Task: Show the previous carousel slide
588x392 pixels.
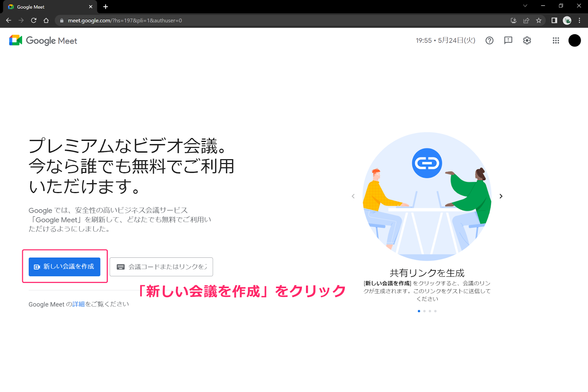Action: click(353, 196)
